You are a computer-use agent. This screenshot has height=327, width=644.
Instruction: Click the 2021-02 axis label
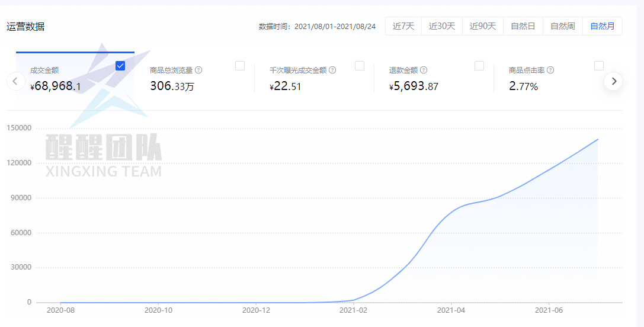pos(353,310)
